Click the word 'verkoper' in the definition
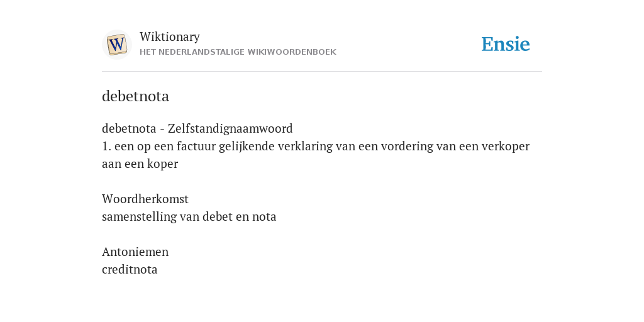The image size is (644, 322). click(x=506, y=147)
